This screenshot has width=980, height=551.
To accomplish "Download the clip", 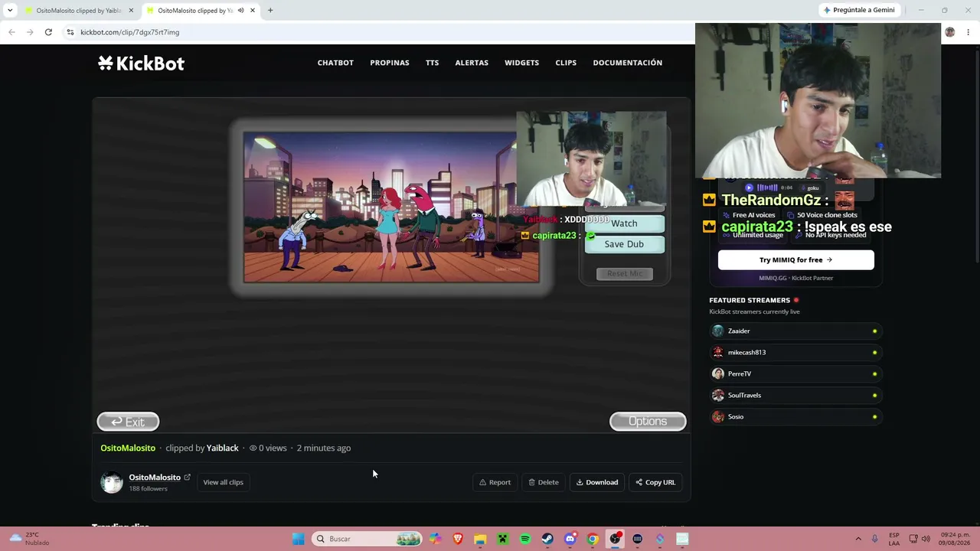I will [597, 482].
